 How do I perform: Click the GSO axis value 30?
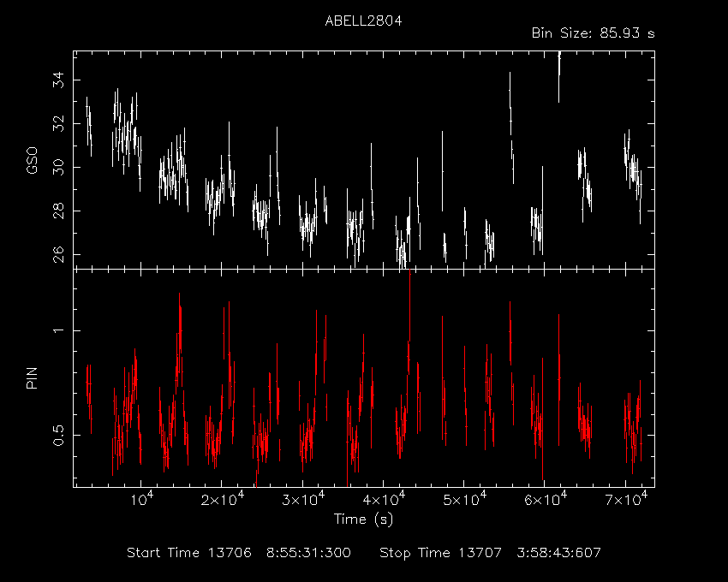pyautogui.click(x=58, y=168)
